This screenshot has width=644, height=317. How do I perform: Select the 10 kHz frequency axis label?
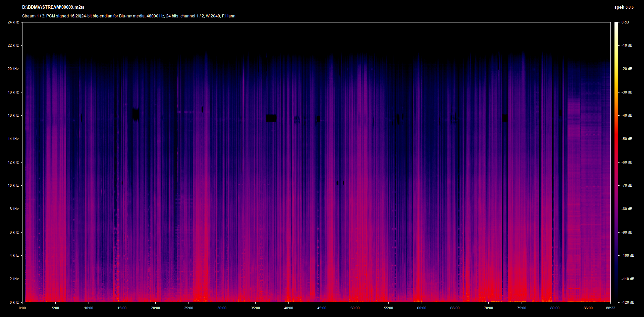(x=13, y=185)
